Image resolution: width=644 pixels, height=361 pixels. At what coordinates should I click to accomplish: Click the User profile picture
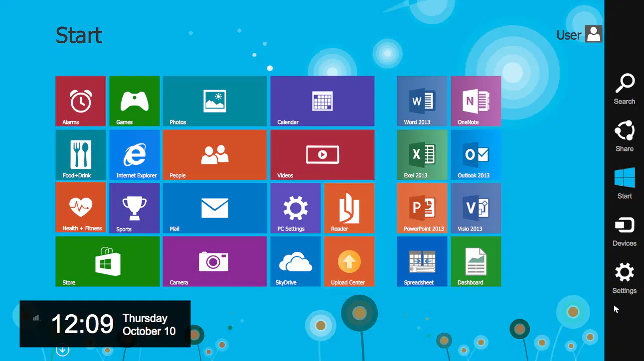(x=594, y=34)
